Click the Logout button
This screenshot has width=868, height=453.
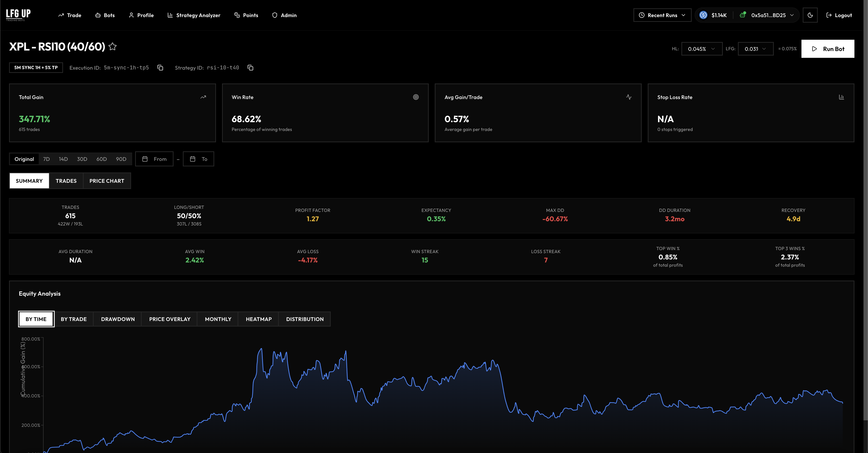(839, 15)
